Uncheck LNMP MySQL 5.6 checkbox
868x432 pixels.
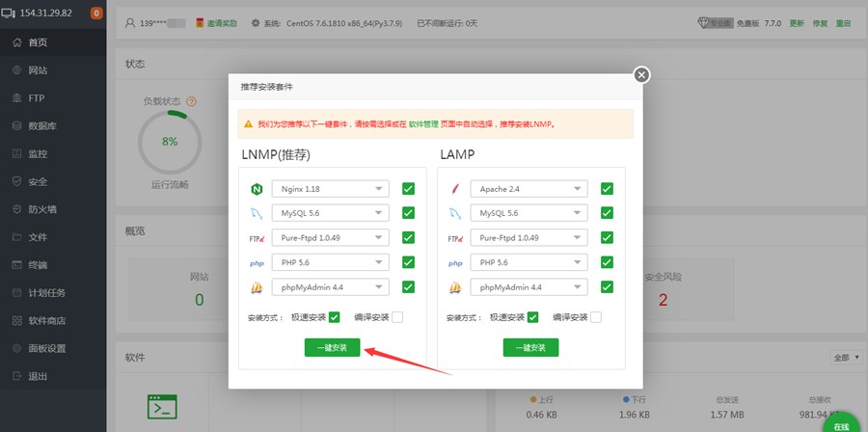coord(409,213)
